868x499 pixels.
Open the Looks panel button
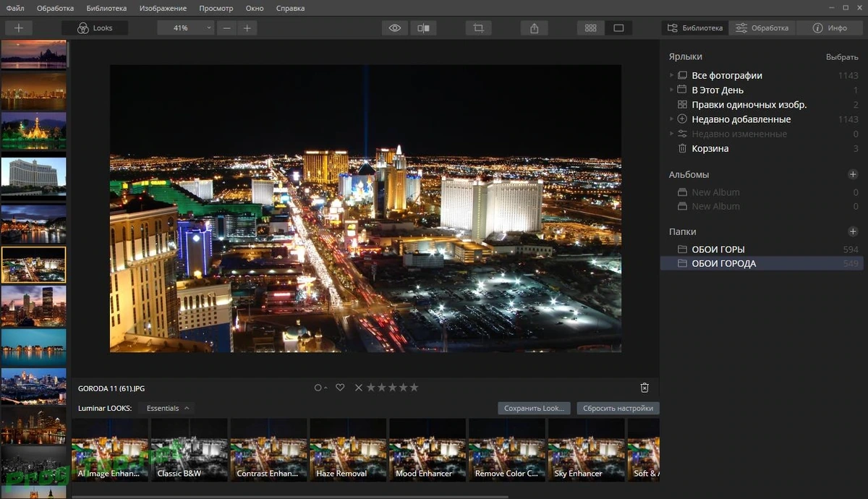click(x=95, y=28)
